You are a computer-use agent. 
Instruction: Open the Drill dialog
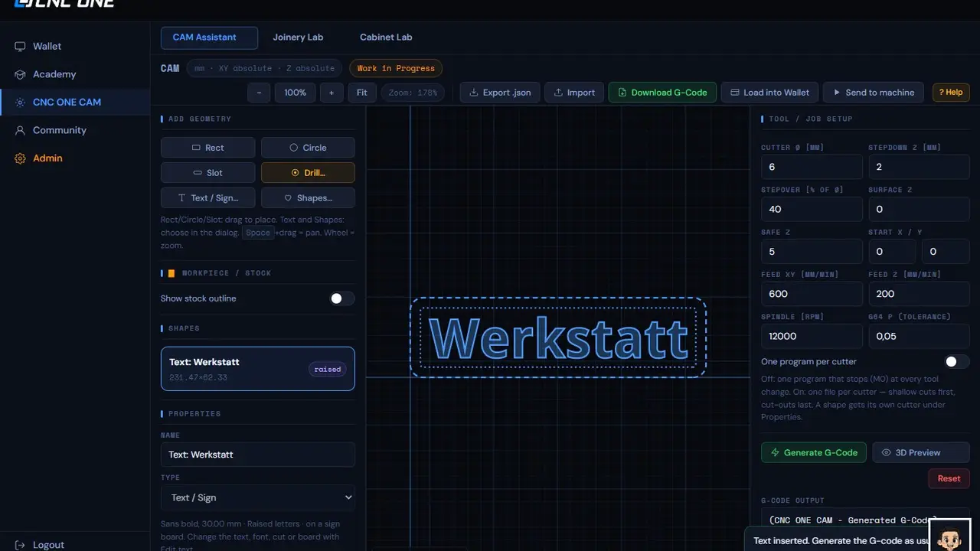[308, 173]
